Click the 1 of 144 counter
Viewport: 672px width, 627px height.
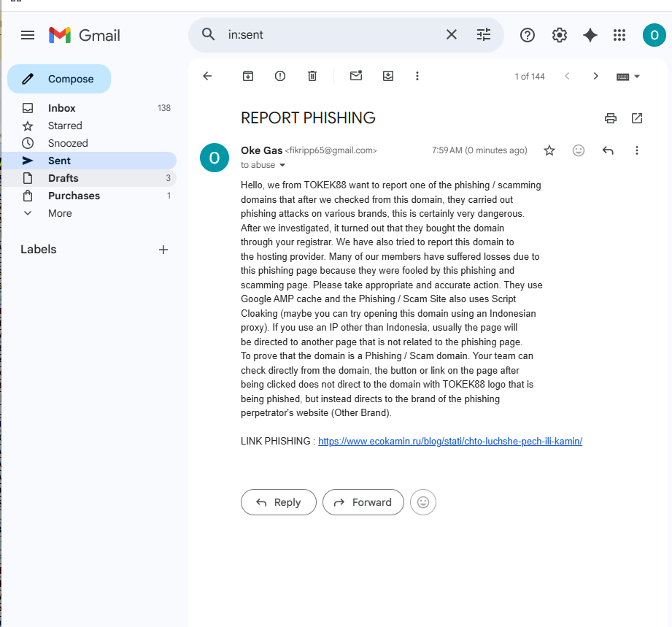click(530, 77)
